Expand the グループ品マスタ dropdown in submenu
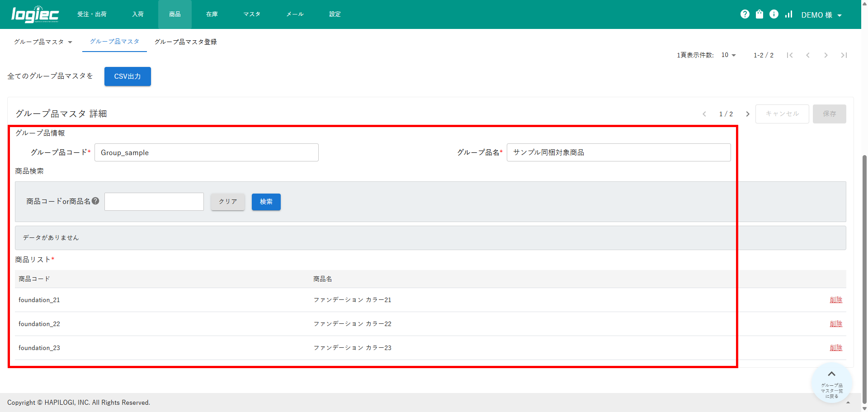 (43, 42)
